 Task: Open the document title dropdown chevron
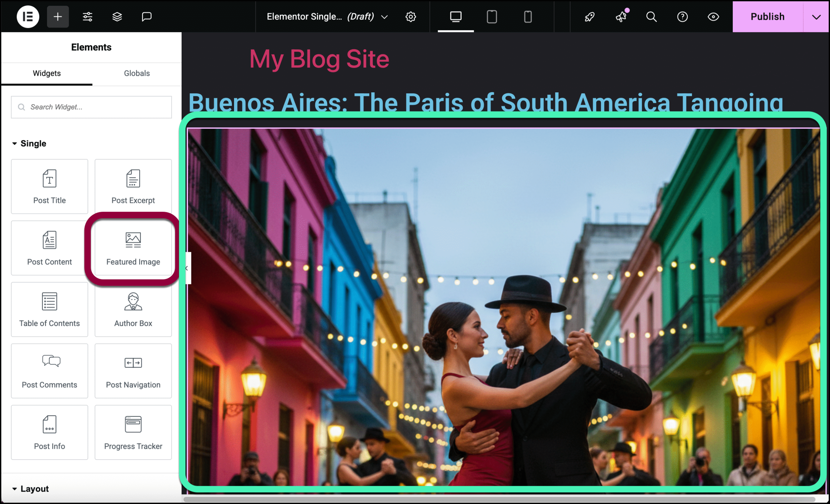coord(384,17)
